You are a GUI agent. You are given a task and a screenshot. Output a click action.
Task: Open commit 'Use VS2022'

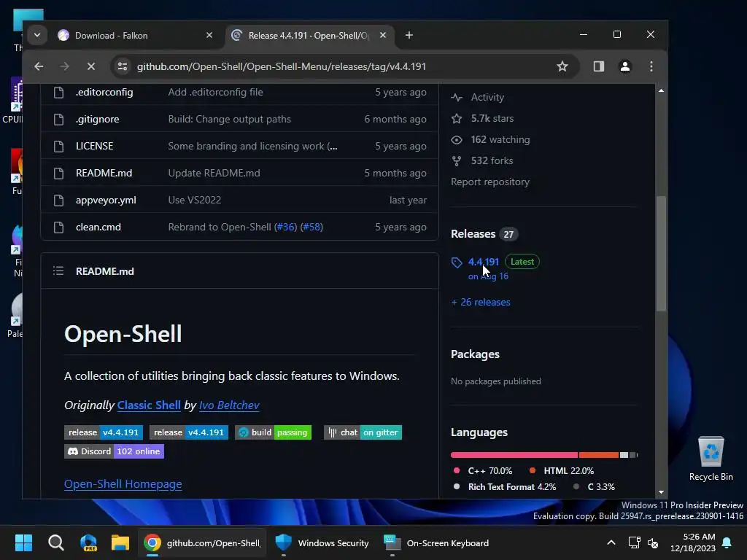tap(194, 200)
